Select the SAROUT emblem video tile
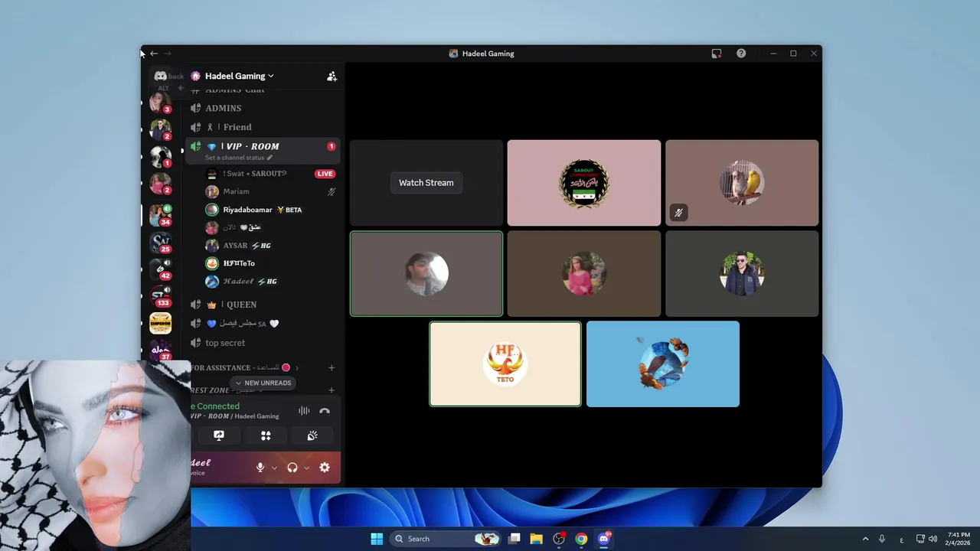 584,183
